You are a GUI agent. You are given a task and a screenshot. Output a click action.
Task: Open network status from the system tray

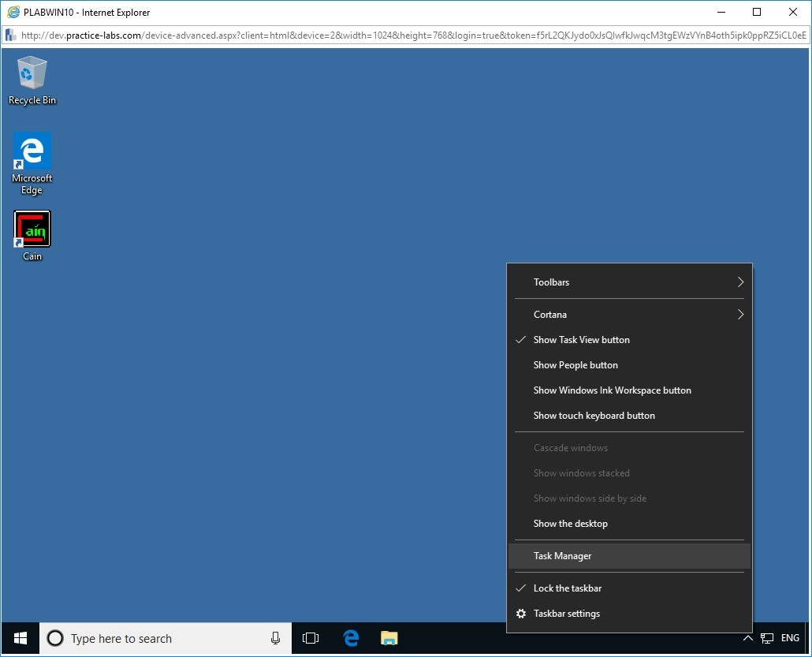pos(767,638)
